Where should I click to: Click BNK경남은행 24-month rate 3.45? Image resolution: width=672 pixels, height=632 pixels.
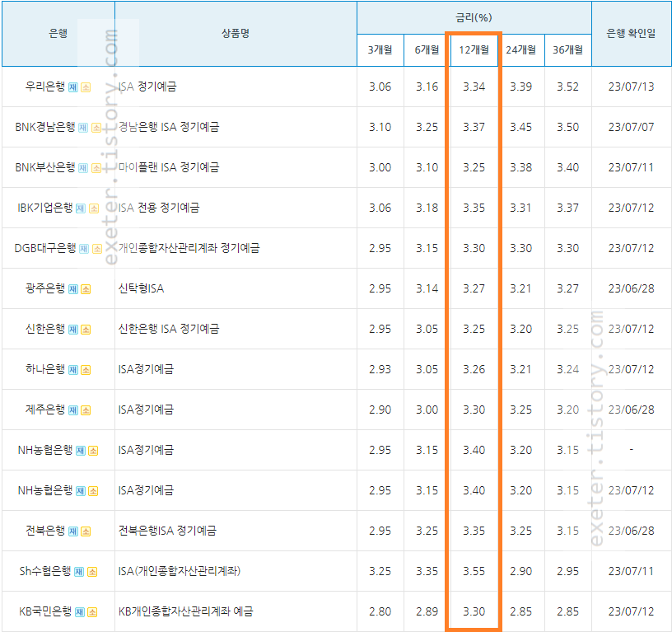pos(521,127)
